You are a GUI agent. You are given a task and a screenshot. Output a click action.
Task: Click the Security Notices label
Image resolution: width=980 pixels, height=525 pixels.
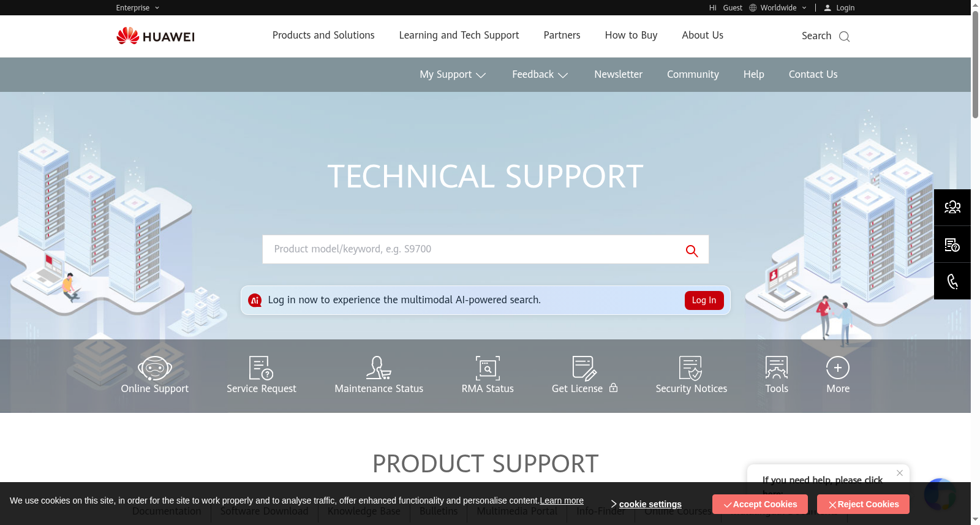[x=691, y=389]
